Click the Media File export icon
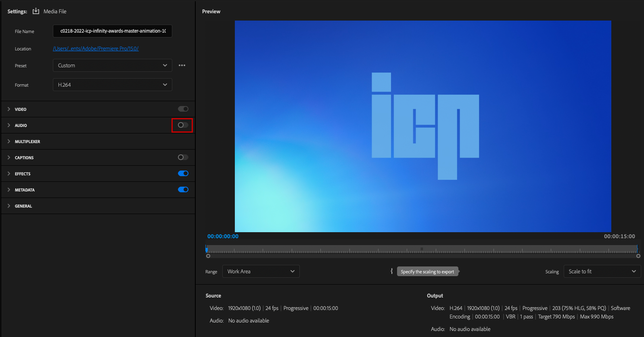The width and height of the screenshot is (644, 337). click(36, 11)
